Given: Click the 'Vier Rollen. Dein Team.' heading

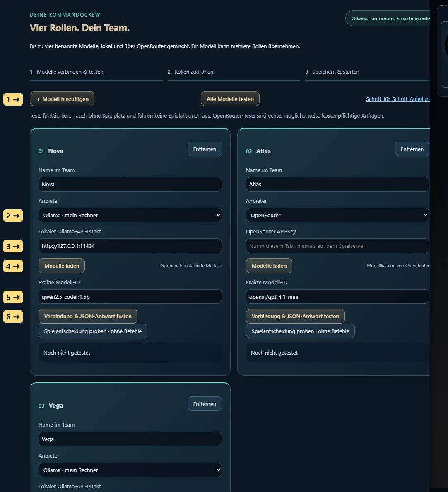Looking at the screenshot, I should [80, 28].
